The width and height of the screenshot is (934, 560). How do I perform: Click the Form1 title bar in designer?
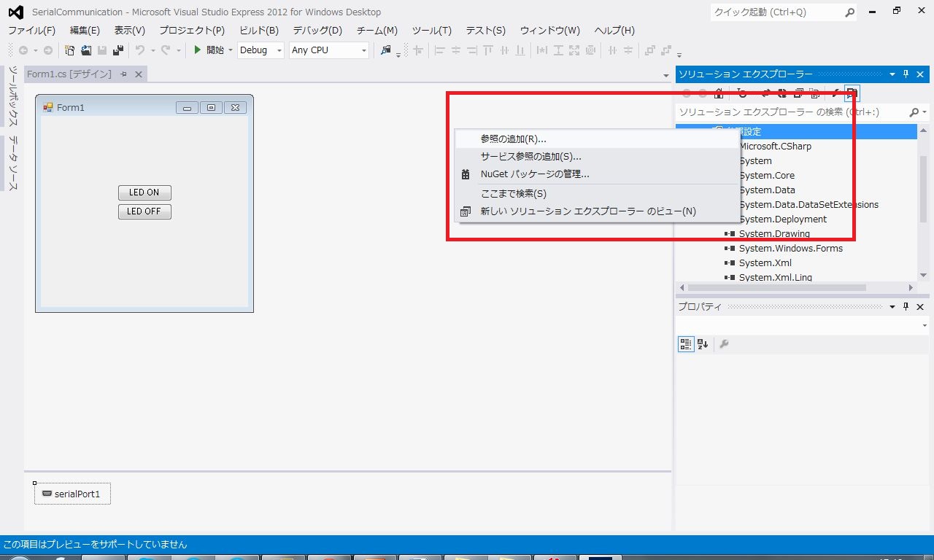(x=144, y=107)
